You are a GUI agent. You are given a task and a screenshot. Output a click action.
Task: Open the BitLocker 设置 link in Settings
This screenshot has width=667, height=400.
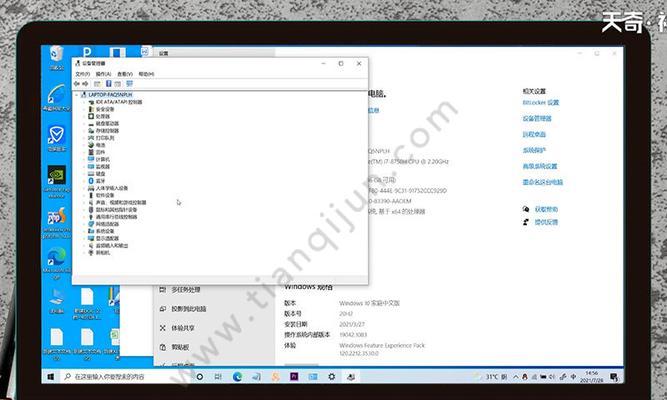[541, 103]
